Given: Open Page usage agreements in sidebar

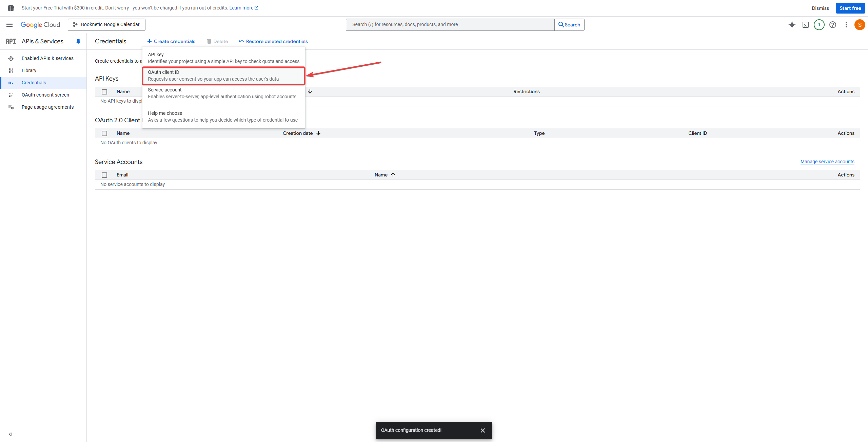Looking at the screenshot, I should [x=43, y=107].
